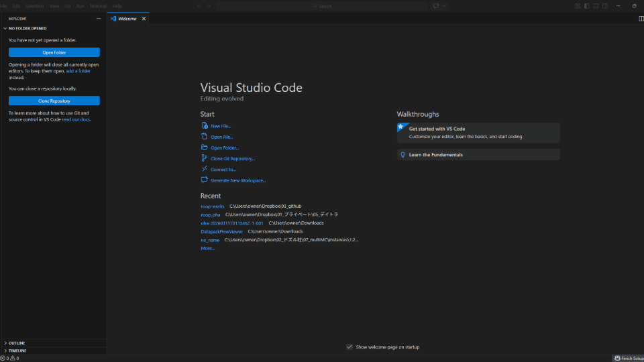644x362 pixels.
Task: Click the split editor icon beside tabs
Action: tap(641, 19)
